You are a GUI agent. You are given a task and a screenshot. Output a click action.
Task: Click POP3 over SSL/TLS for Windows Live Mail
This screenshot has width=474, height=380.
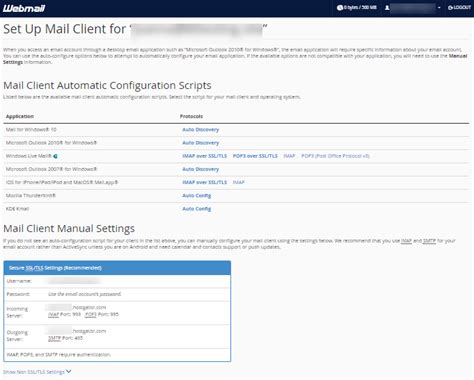point(255,156)
